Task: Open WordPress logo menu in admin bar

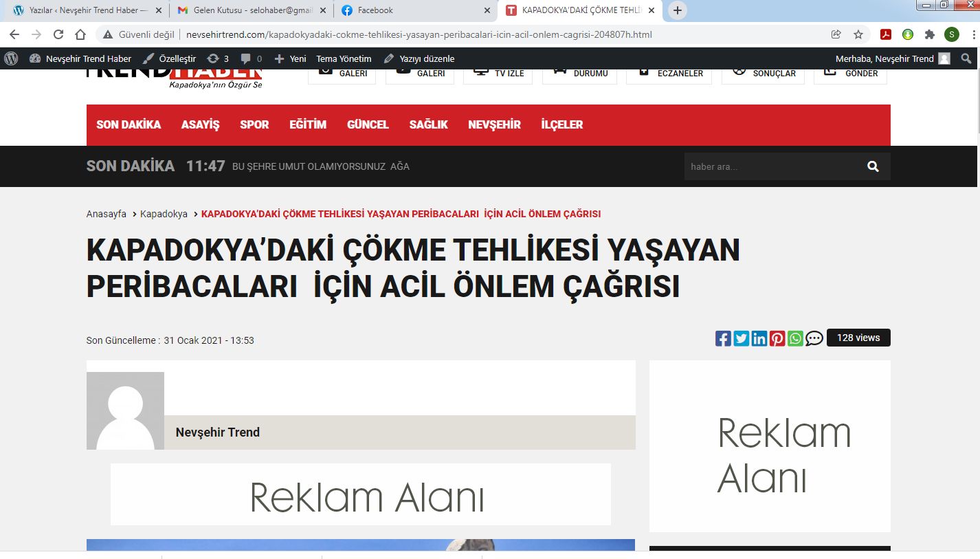Action: [x=11, y=58]
